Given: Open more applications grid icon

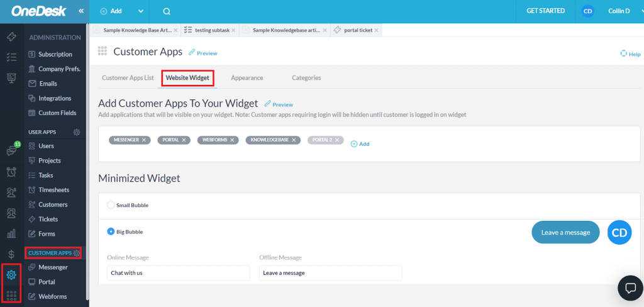Looking at the screenshot, I should tap(11, 295).
